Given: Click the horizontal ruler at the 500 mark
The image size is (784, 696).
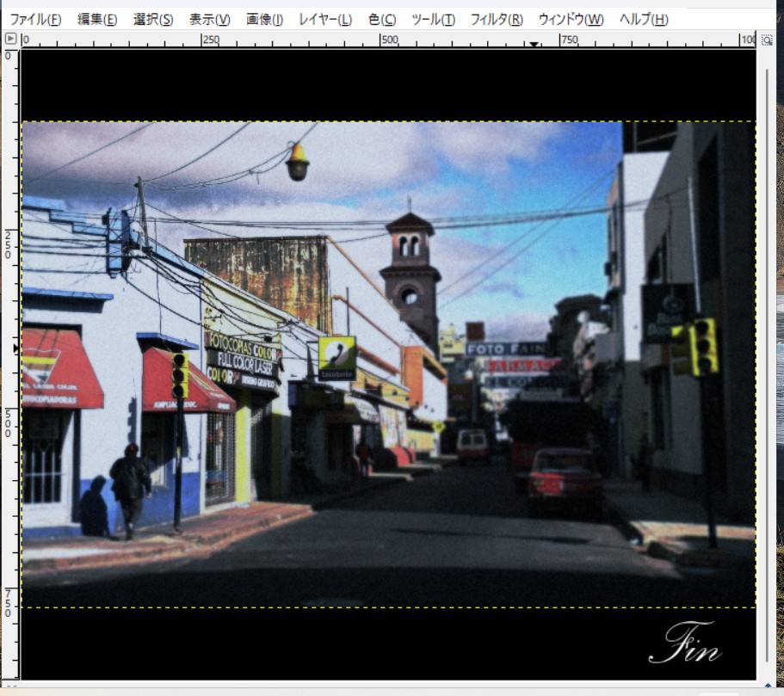Looking at the screenshot, I should [x=389, y=40].
